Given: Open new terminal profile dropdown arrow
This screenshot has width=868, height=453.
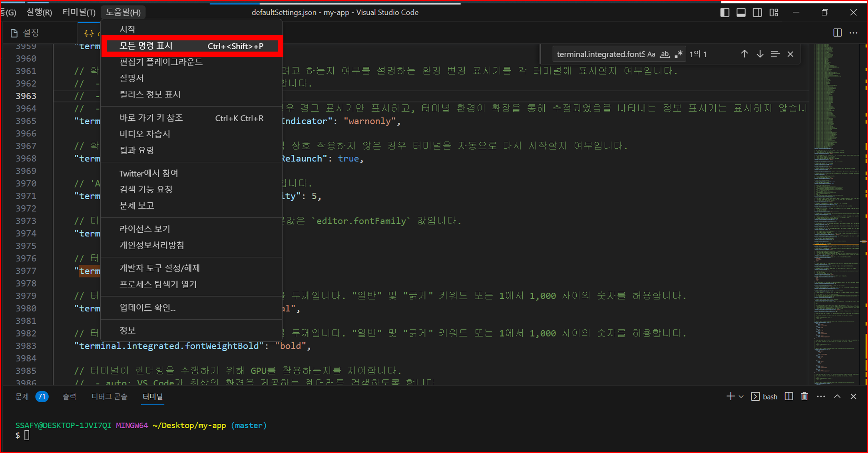Looking at the screenshot, I should [x=741, y=397].
